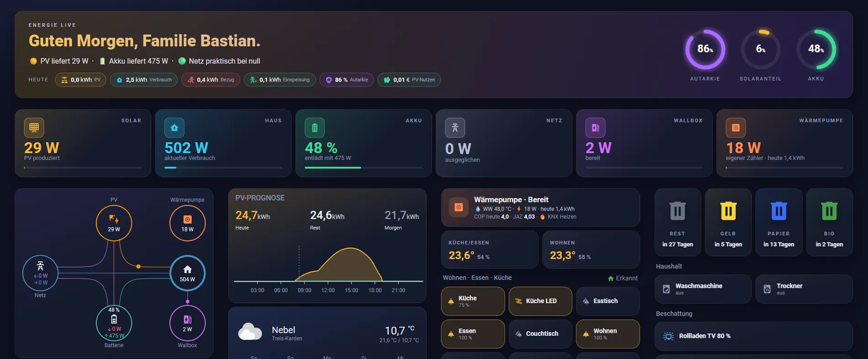
Task: Open the Wärmepumpe Bereit status card
Action: [540, 208]
